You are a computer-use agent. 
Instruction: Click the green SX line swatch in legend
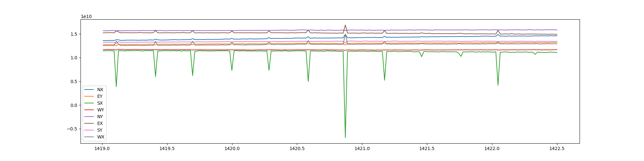89,103
